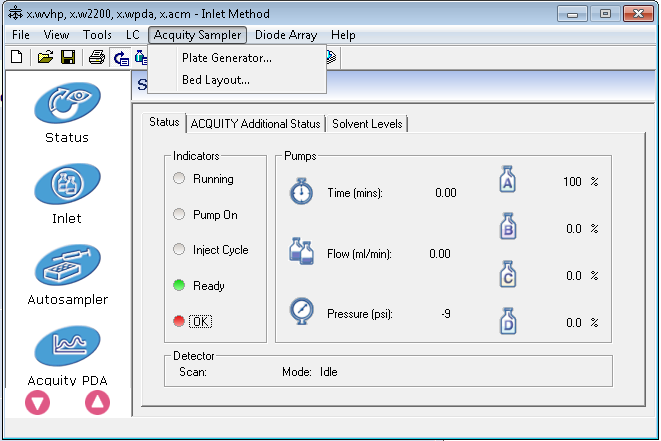Click the solvent bottle toolbar icon
Screen dimensions: 661x441
pyautogui.click(x=141, y=57)
